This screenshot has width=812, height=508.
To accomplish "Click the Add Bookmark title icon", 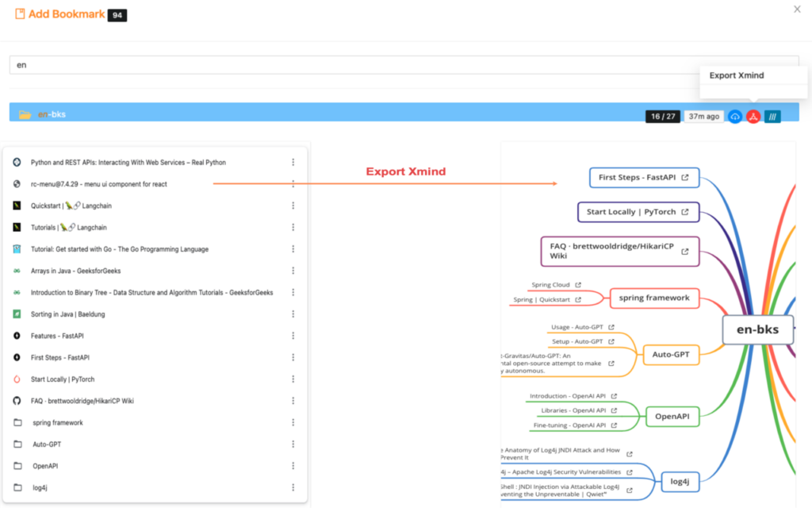I will (x=20, y=14).
